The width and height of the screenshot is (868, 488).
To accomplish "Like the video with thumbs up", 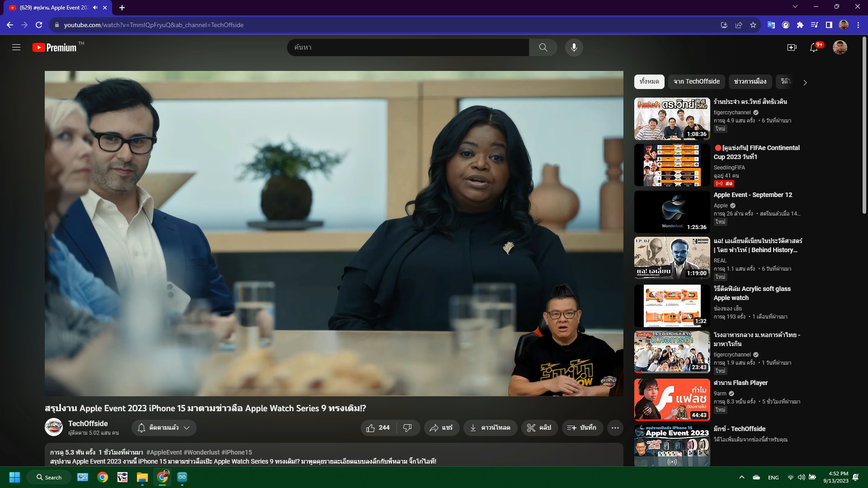I will pyautogui.click(x=378, y=428).
